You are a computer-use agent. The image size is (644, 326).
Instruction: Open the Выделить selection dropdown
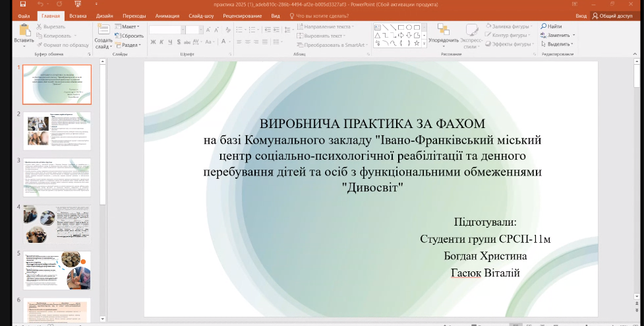coord(557,44)
